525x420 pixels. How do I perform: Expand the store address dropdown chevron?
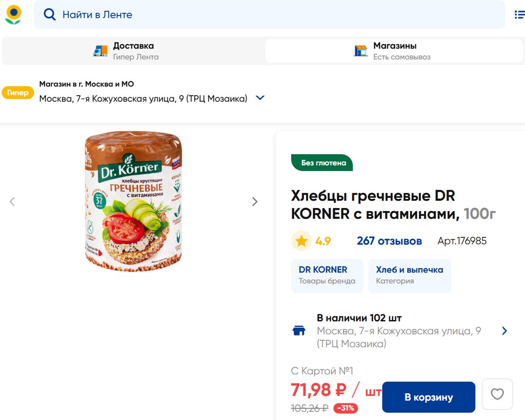click(x=260, y=98)
